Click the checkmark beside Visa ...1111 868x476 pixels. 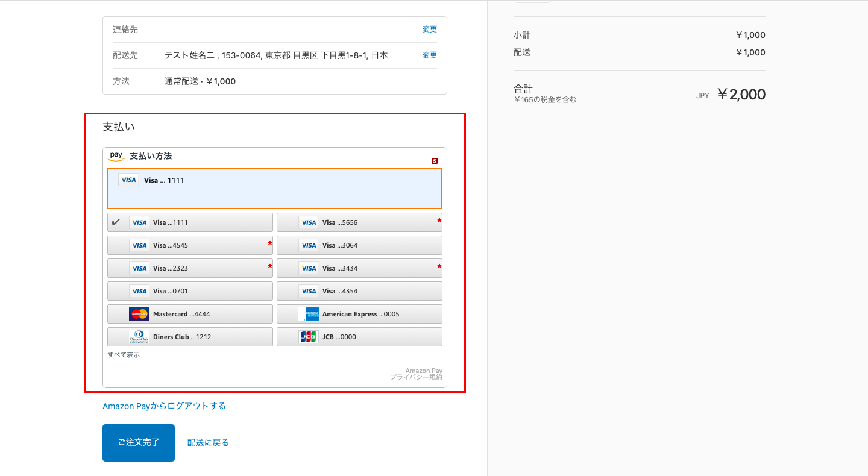point(116,222)
